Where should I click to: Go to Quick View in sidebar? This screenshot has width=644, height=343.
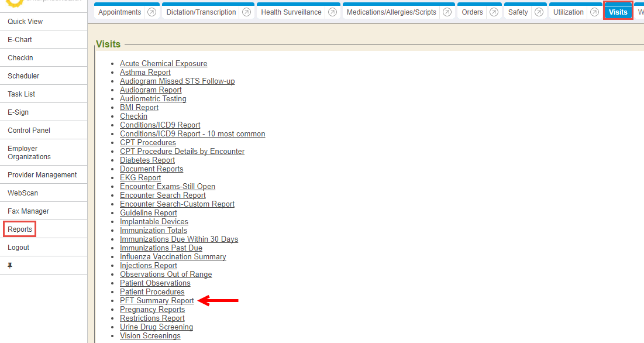pyautogui.click(x=25, y=22)
